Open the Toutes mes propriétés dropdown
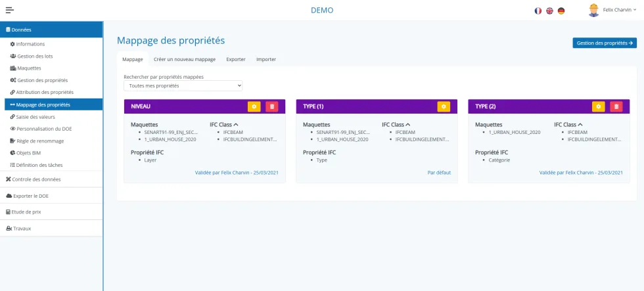 (183, 86)
